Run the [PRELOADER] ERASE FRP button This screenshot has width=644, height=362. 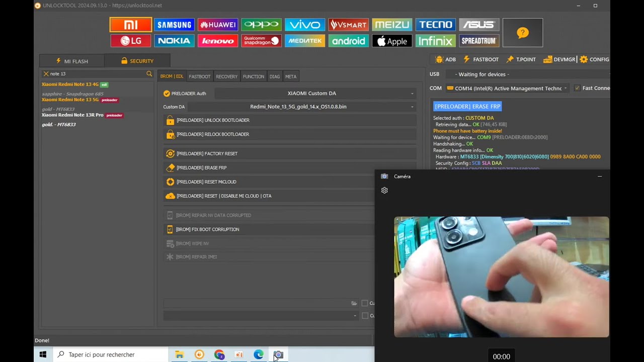pyautogui.click(x=290, y=167)
